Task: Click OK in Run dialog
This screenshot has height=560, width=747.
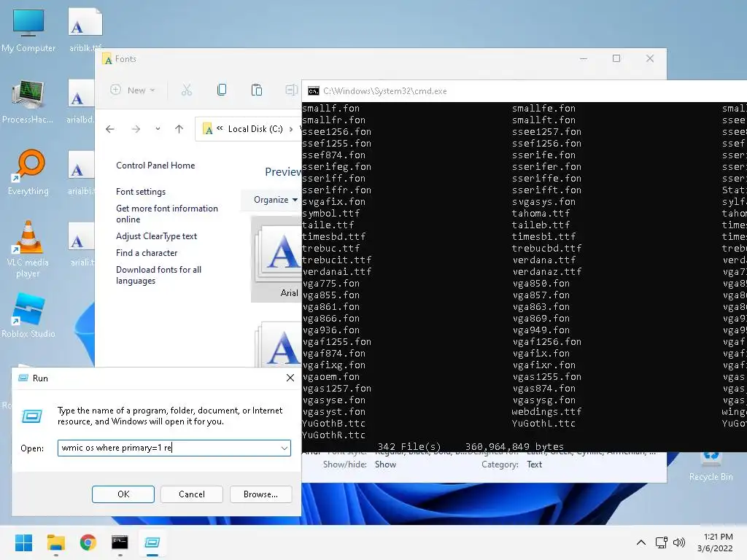Action: click(x=123, y=494)
